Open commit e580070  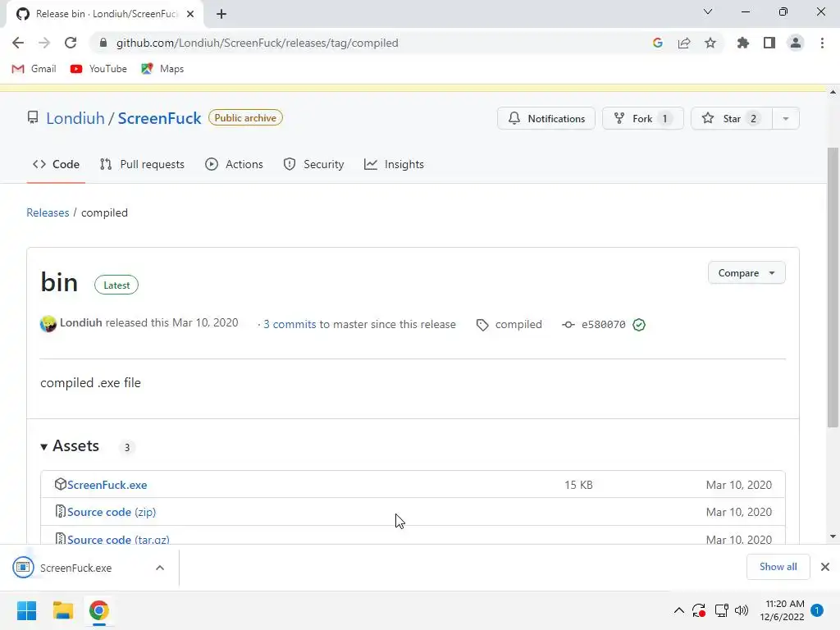point(603,325)
